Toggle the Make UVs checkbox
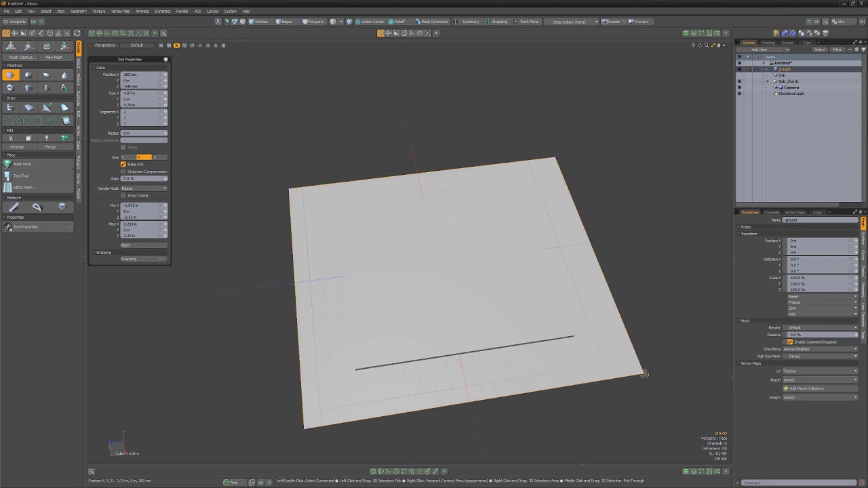868x488 pixels. pos(123,164)
